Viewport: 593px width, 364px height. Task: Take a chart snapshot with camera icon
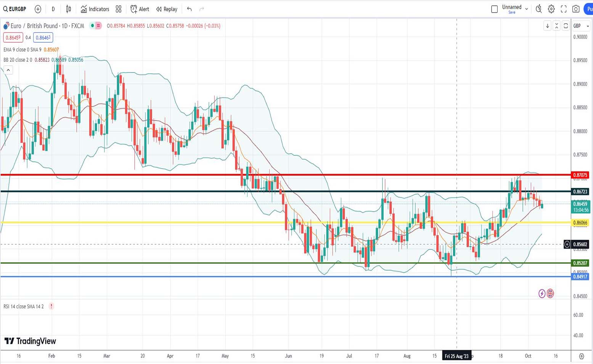click(x=576, y=9)
